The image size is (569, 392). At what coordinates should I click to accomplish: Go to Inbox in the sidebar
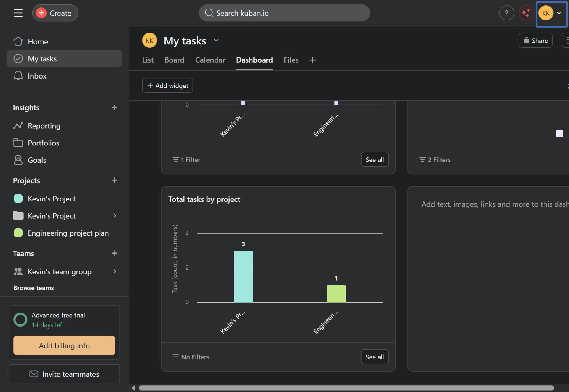pyautogui.click(x=64, y=76)
